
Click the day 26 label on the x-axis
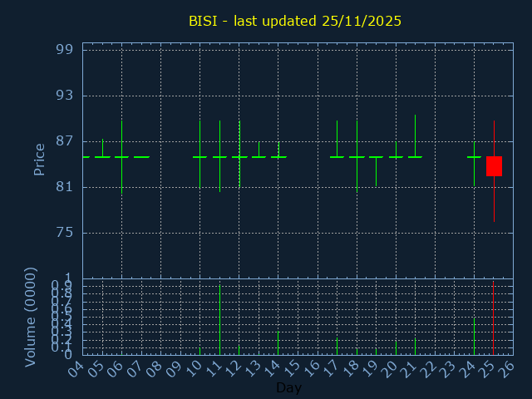click(x=506, y=367)
